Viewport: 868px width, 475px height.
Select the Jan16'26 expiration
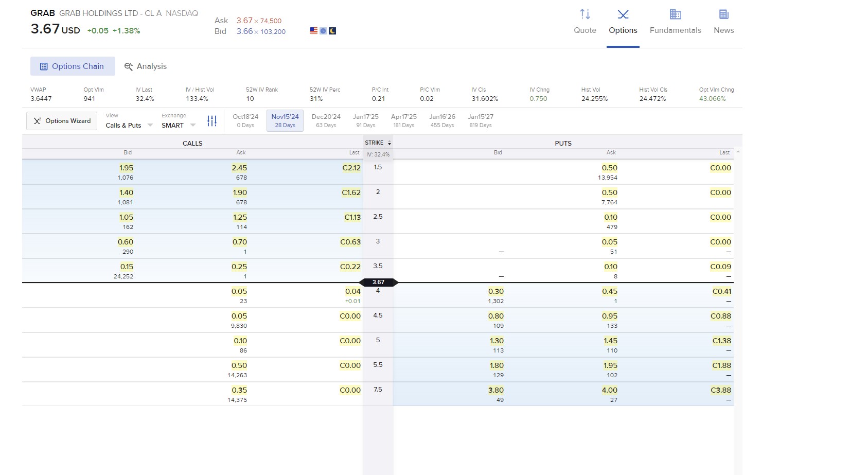442,120
